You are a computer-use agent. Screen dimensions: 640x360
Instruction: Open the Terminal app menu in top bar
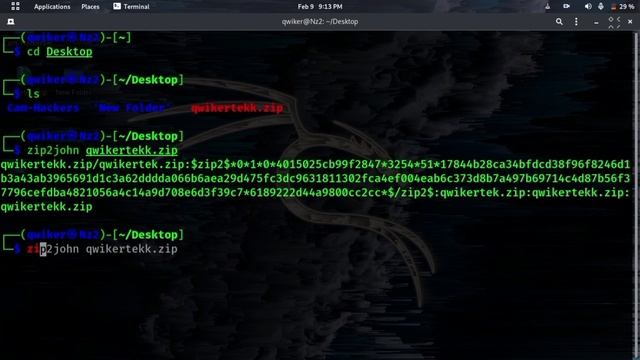coord(131,7)
